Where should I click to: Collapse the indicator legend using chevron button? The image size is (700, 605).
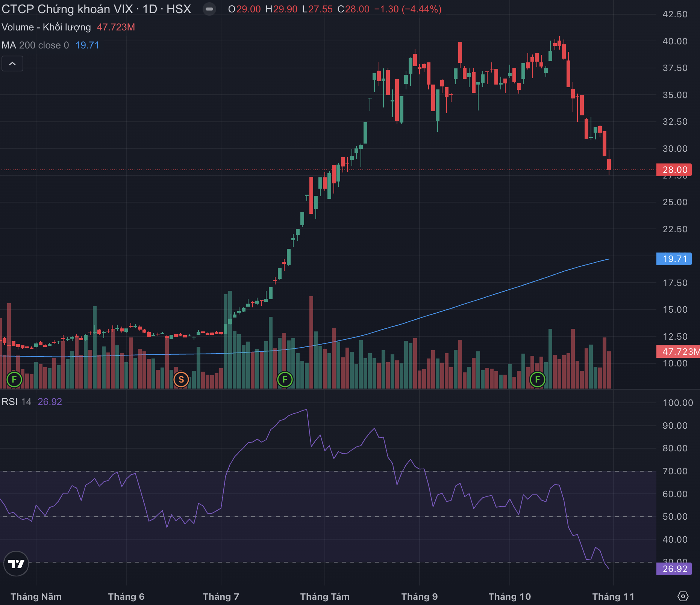point(12,64)
